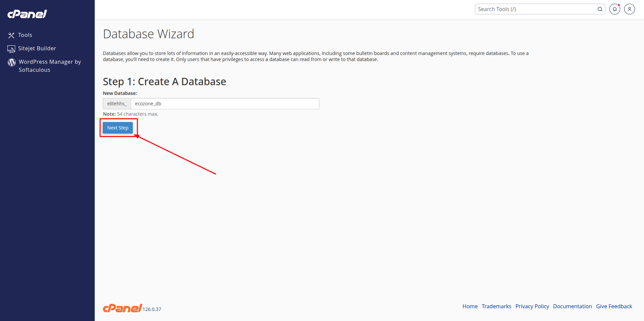Click the Sitejet Builder monitor icon
Image resolution: width=644 pixels, height=321 pixels.
click(11, 49)
